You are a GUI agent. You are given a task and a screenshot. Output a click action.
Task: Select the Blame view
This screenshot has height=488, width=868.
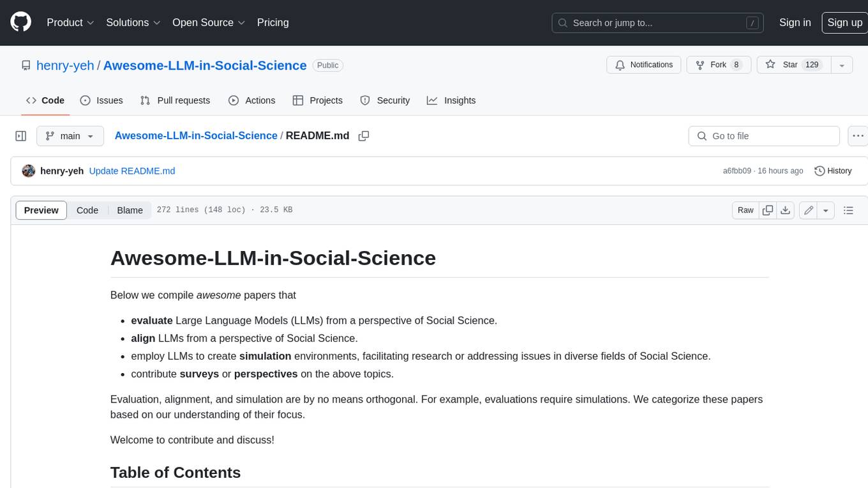coord(130,210)
